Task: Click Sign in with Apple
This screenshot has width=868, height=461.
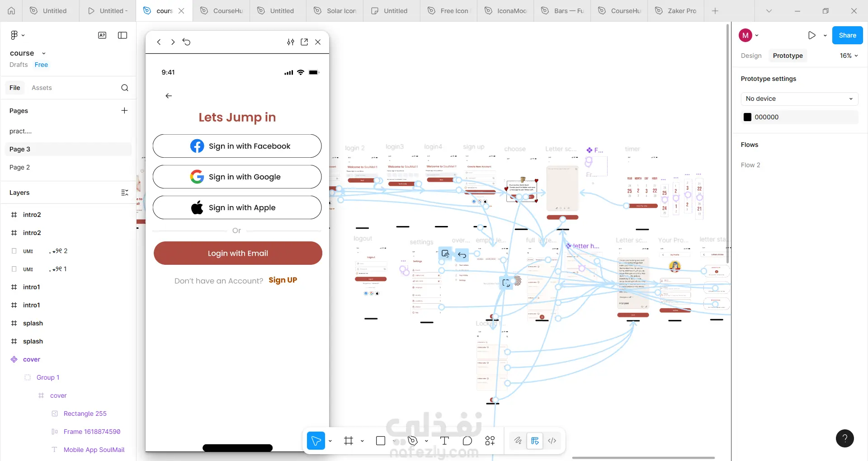Action: click(237, 207)
